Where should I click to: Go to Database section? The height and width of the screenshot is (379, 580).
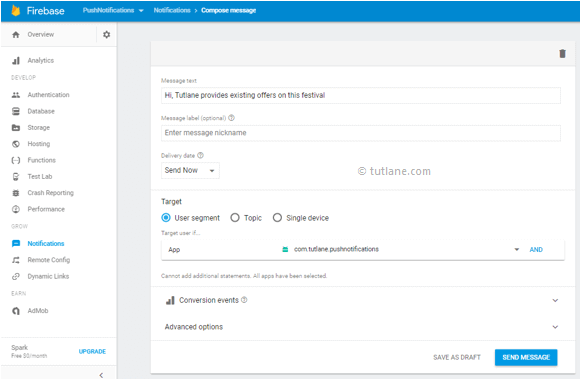41,111
